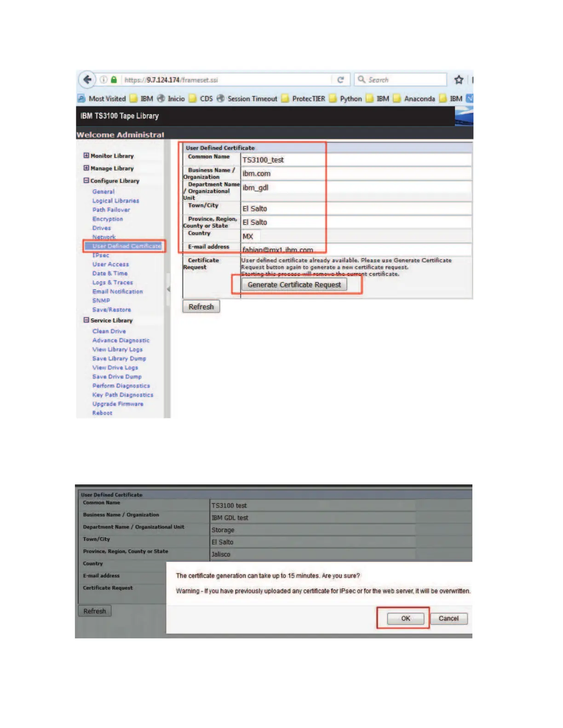The width and height of the screenshot is (563, 728).
Task: Click the Refresh button below the form
Action: [x=201, y=307]
